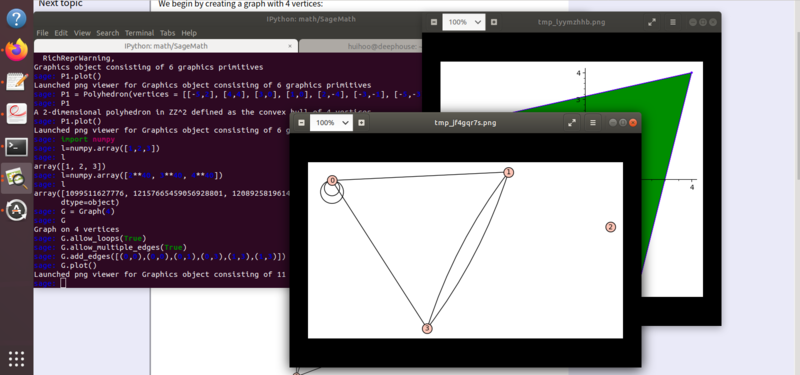Viewport: 800px width, 375px height.
Task: Close the tmp_jf4gqr7s.png viewer window
Action: click(x=633, y=123)
